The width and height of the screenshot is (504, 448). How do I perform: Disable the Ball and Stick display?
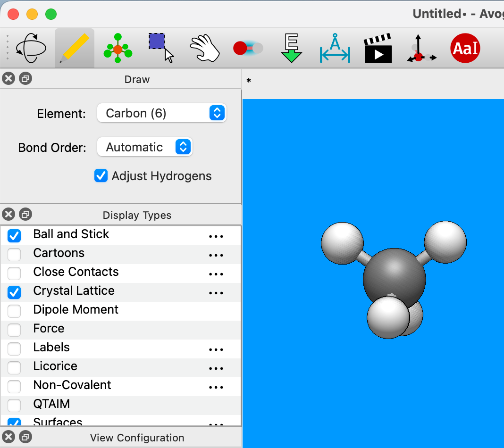(14, 236)
